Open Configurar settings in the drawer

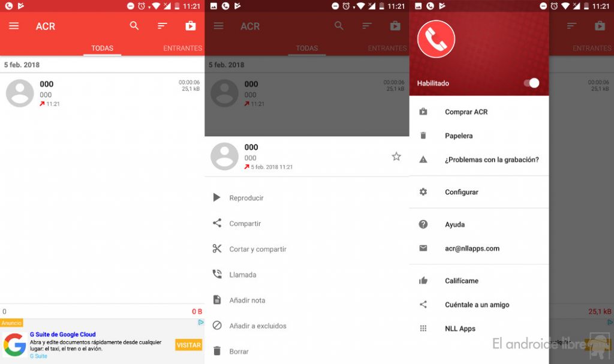pyautogui.click(x=461, y=192)
